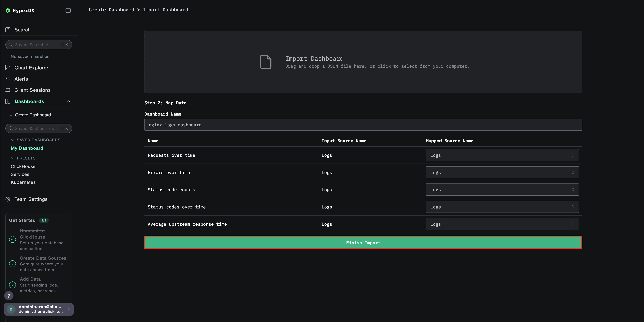Open the ClickHouse preset dashboard
The height and width of the screenshot is (322, 644).
coord(23,167)
